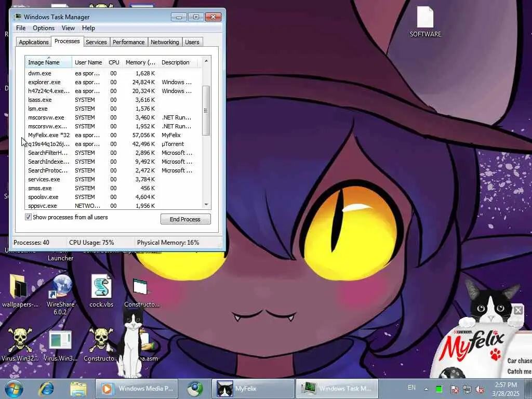Click the End Process button

coord(185,219)
